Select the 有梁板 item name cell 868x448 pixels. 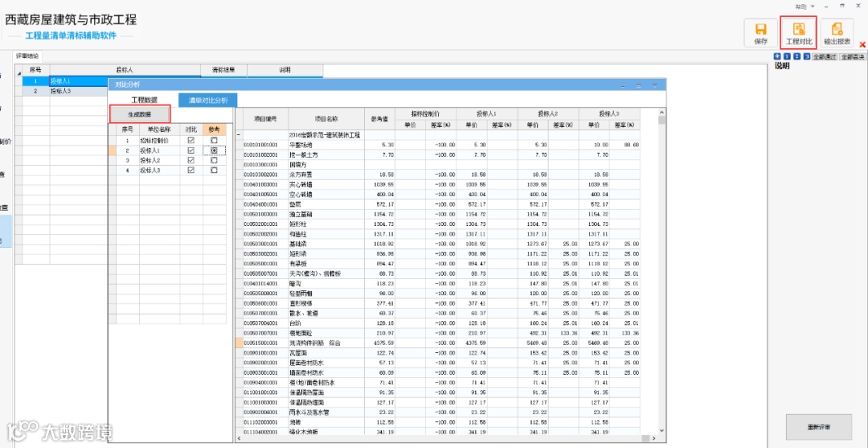(x=326, y=264)
